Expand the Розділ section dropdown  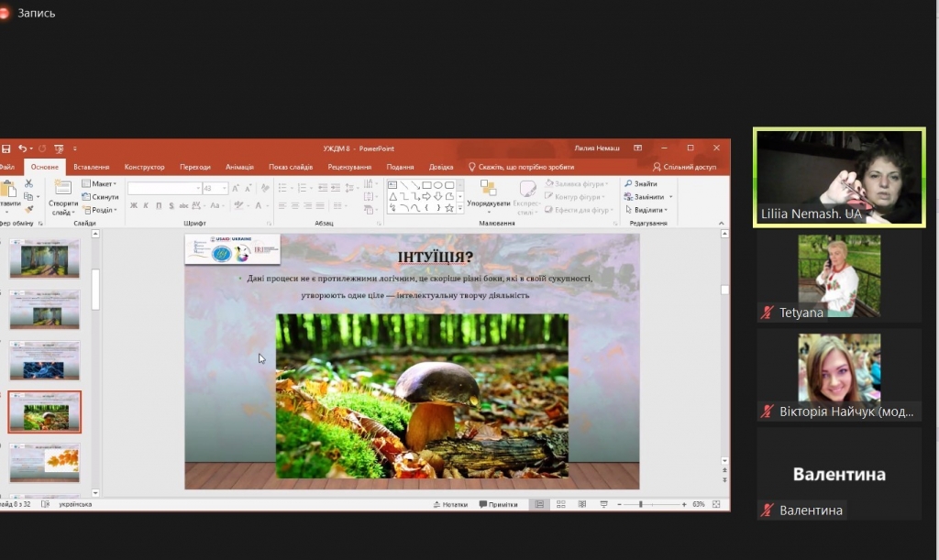coord(99,210)
